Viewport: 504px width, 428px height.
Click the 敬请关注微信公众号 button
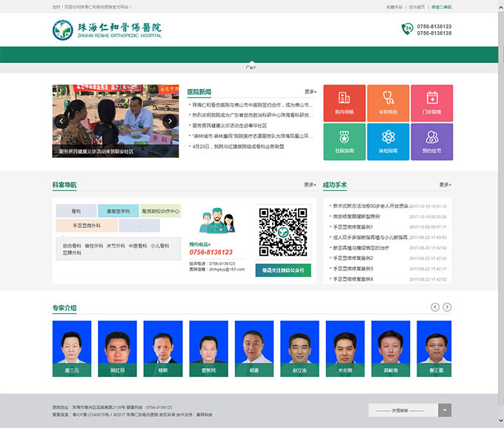(x=282, y=270)
